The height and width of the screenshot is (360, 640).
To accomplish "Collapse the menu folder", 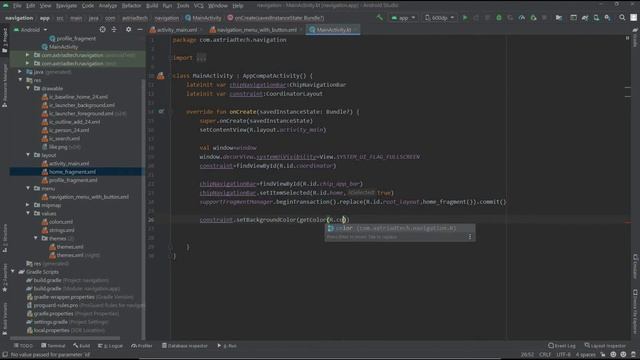I will point(28,188).
